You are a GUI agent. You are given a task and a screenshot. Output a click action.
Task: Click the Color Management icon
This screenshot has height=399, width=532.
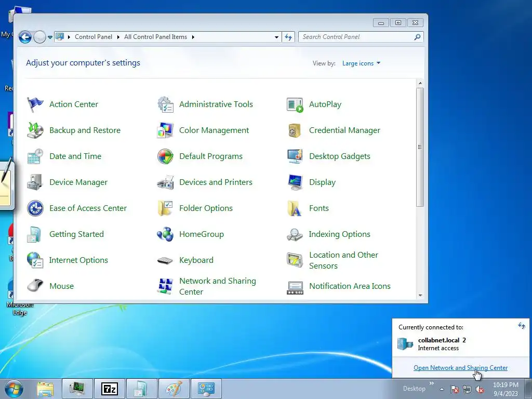(x=165, y=130)
